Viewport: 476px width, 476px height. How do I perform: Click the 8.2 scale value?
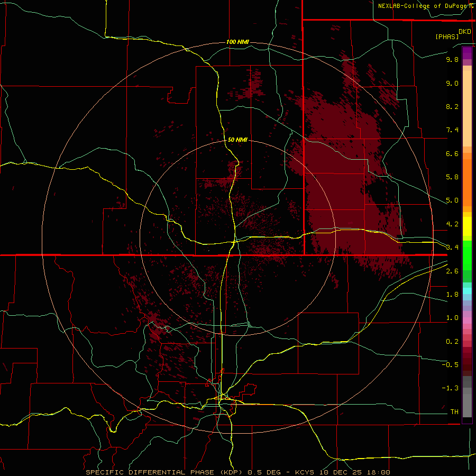(x=452, y=106)
